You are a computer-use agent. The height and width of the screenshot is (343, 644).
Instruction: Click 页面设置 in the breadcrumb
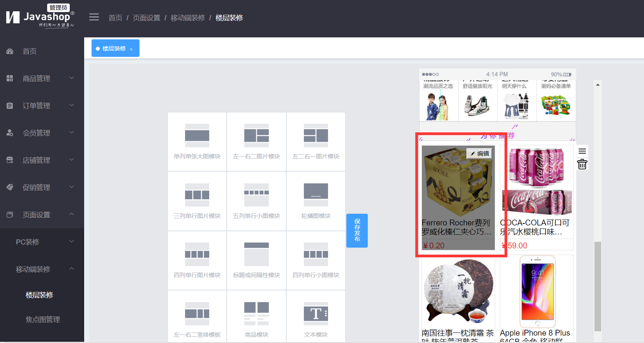click(146, 18)
